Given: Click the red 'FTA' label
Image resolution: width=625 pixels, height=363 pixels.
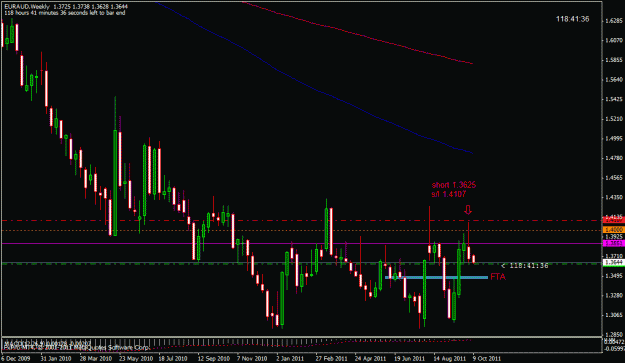Looking at the screenshot, I should click(x=498, y=277).
